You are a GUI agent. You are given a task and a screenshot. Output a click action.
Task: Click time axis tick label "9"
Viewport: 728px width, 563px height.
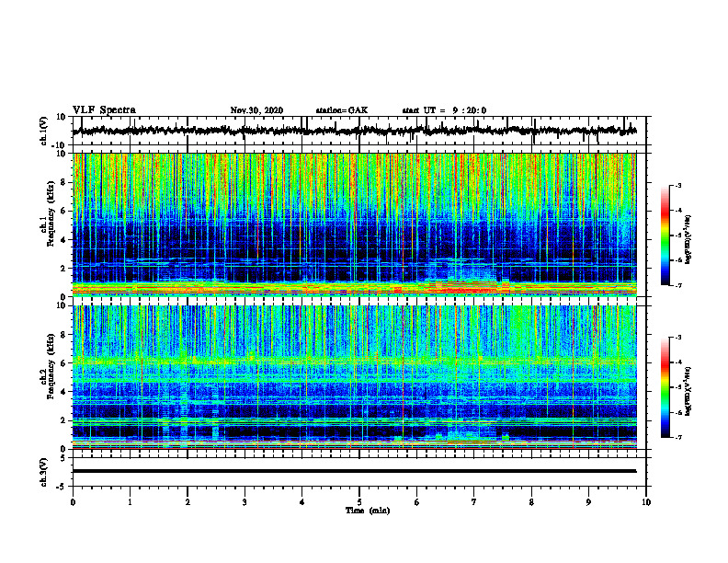click(588, 502)
